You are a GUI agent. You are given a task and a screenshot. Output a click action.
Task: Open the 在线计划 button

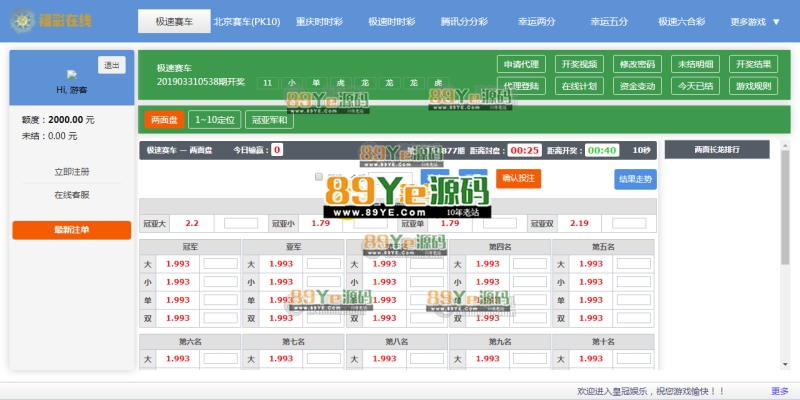(580, 86)
